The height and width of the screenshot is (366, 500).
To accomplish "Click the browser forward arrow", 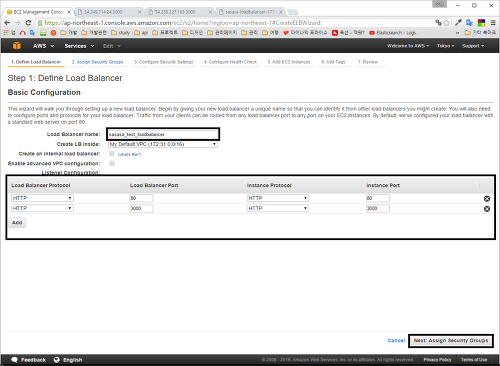I will pyautogui.click(x=18, y=23).
